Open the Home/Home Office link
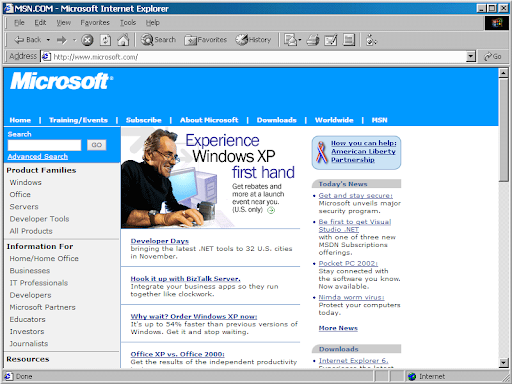The height and width of the screenshot is (384, 512). (x=44, y=258)
